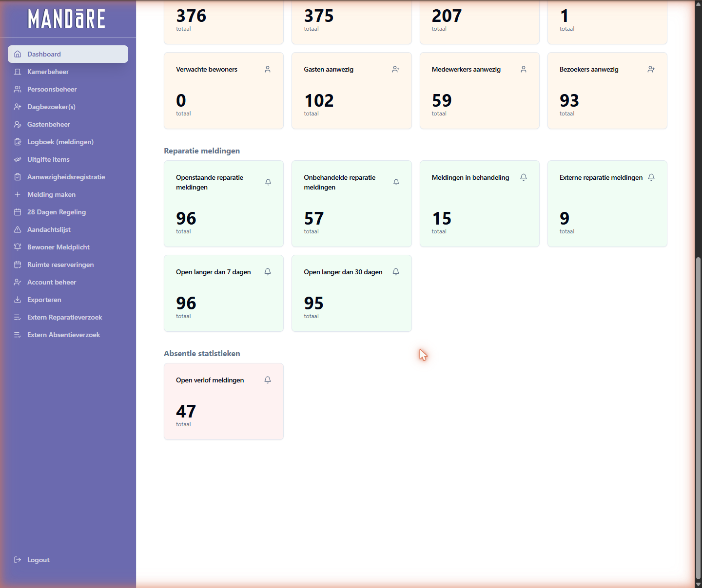Viewport: 702px width, 588px height.
Task: Select Gastenbeheer in the navigation
Action: pos(68,124)
